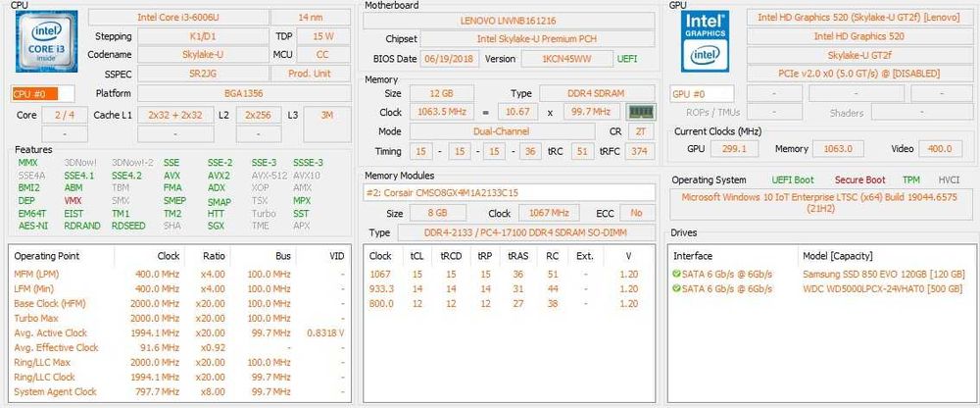Click the SR2JG SSPEC value
Screen dimensions: 980x408
(x=203, y=74)
